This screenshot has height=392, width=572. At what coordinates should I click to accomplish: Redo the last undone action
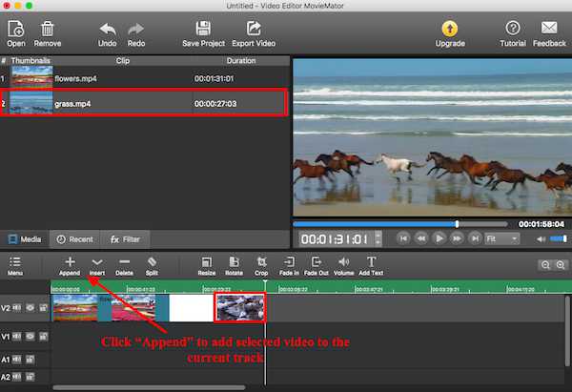pos(136,34)
